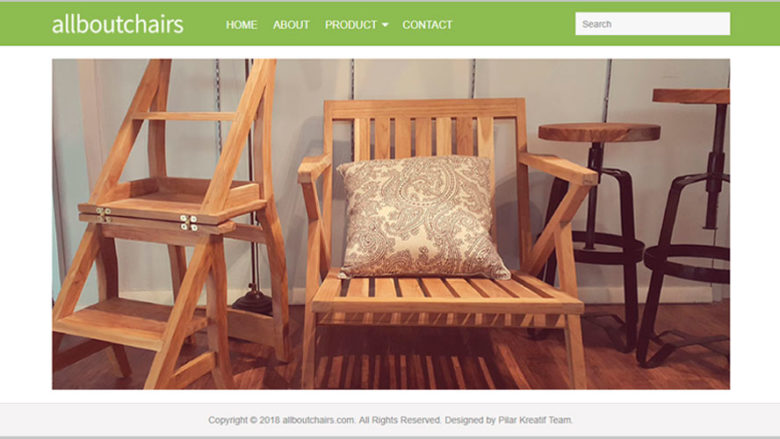
Task: Select the folding ladder chair in the image
Action: pyautogui.click(x=169, y=224)
